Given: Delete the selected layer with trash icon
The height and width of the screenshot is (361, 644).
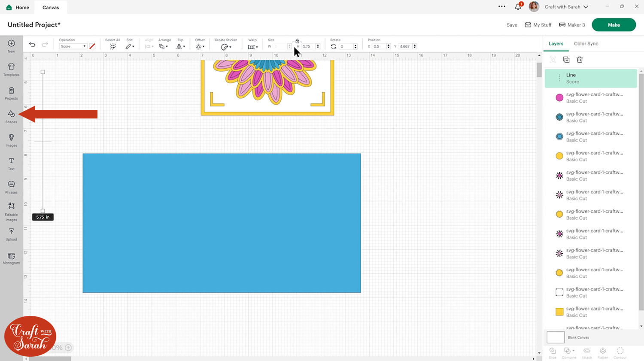Looking at the screenshot, I should (580, 60).
